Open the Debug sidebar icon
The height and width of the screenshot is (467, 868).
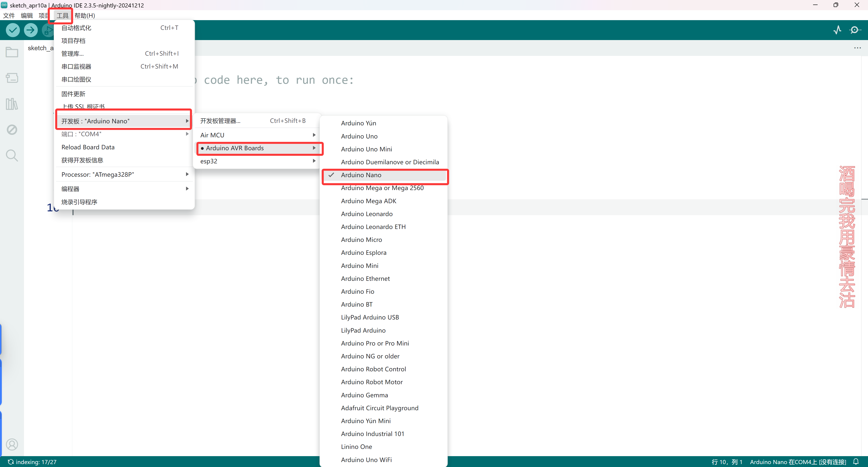pos(12,129)
